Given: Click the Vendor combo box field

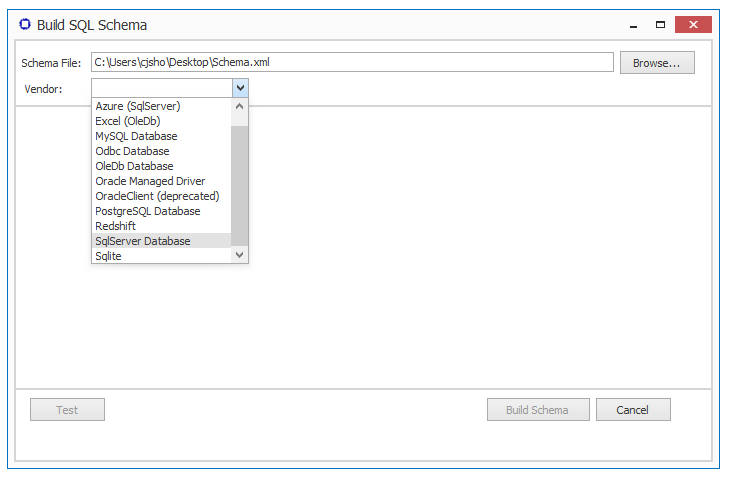Looking at the screenshot, I should (x=162, y=88).
